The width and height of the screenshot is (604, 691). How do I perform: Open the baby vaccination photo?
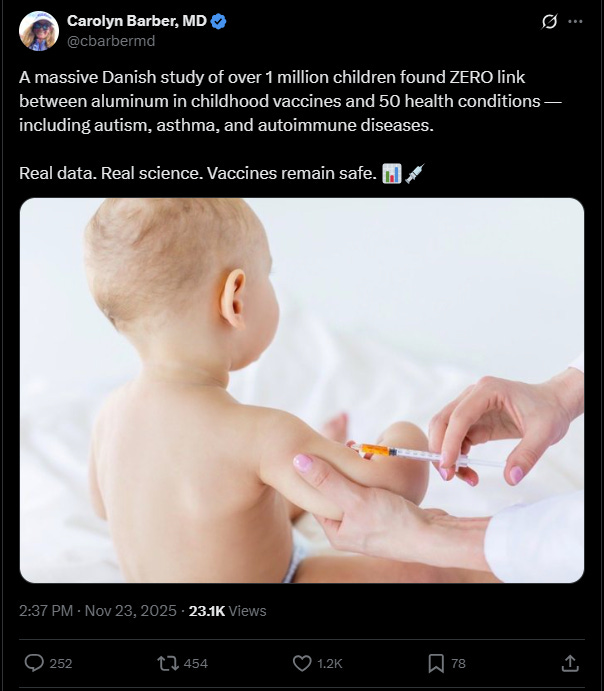click(302, 390)
